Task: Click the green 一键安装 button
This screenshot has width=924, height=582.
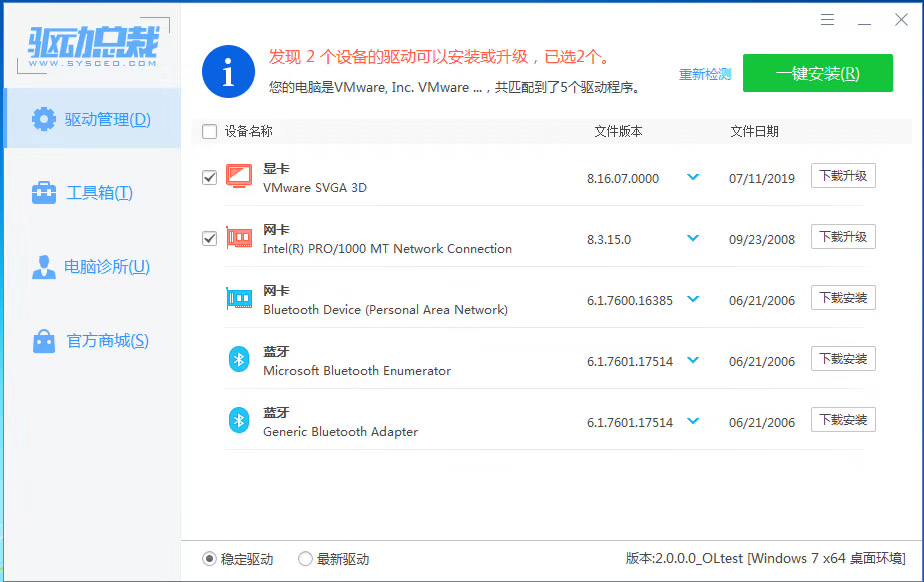Action: coord(818,73)
